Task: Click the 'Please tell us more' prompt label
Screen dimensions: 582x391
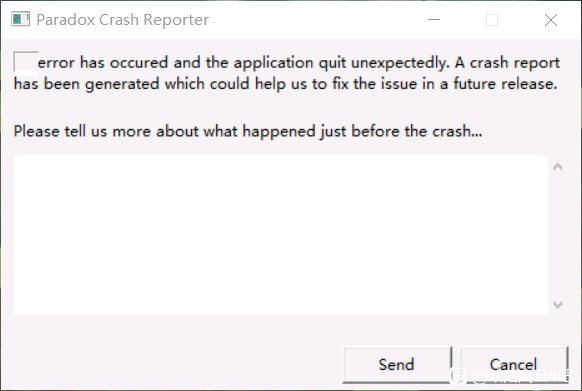Action: pos(248,131)
